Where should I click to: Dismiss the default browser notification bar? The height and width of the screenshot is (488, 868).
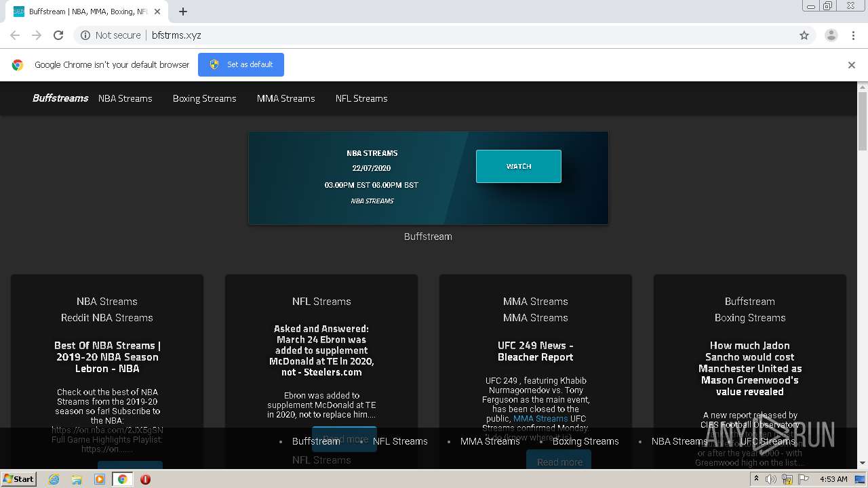point(852,65)
